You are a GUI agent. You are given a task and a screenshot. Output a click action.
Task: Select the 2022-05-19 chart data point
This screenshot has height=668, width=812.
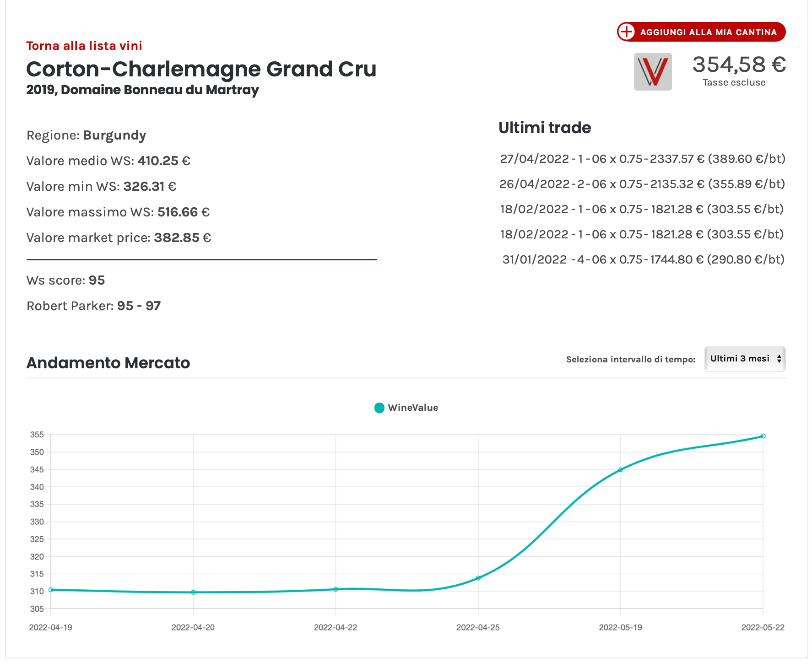pyautogui.click(x=621, y=470)
